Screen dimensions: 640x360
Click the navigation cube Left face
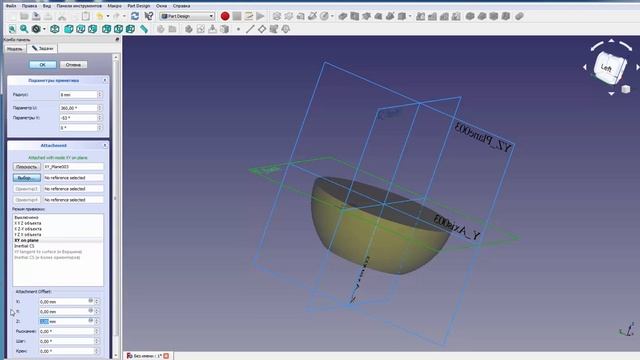[607, 68]
